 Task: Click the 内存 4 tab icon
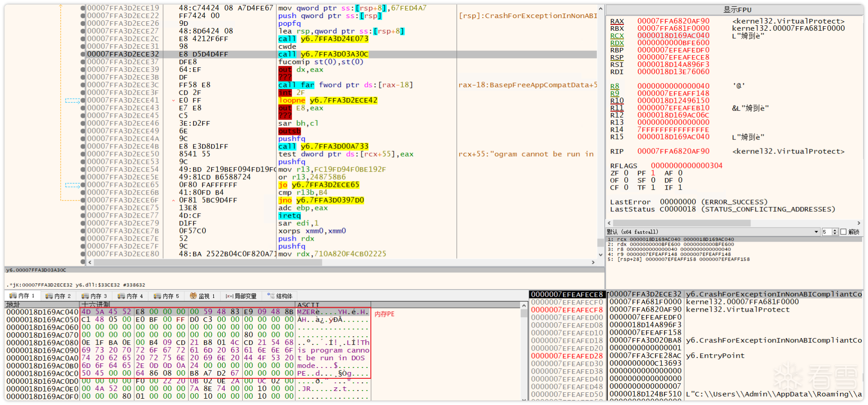(121, 296)
